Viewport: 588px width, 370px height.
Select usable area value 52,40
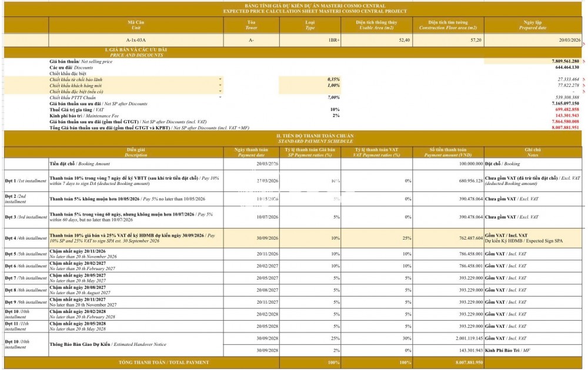coord(376,40)
